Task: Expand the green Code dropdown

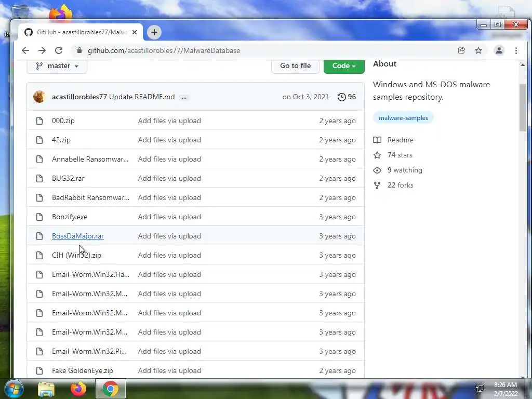Action: 344,66
